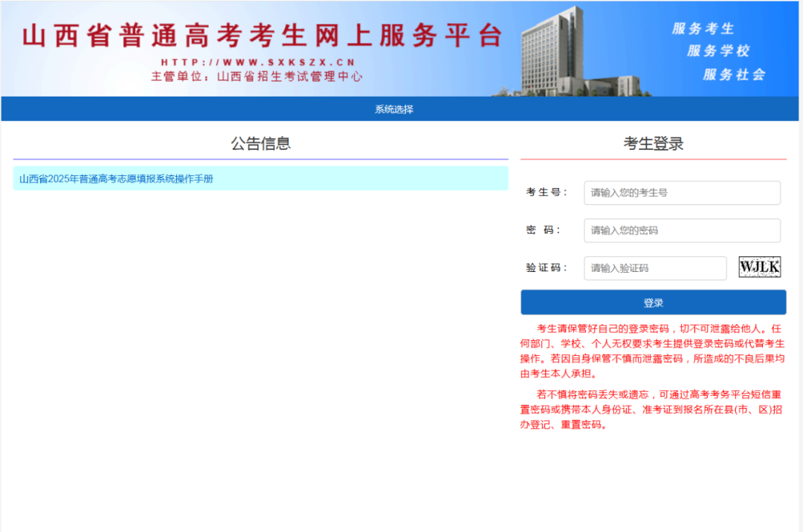Click the 山西省普通高考考生网上服务平台 banner title

[262, 36]
